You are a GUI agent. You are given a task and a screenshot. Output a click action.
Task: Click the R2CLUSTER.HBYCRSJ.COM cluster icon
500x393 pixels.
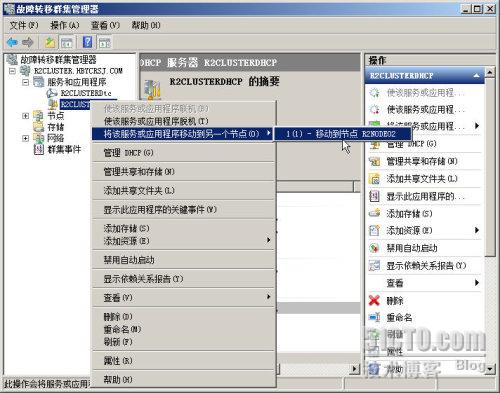(25, 71)
